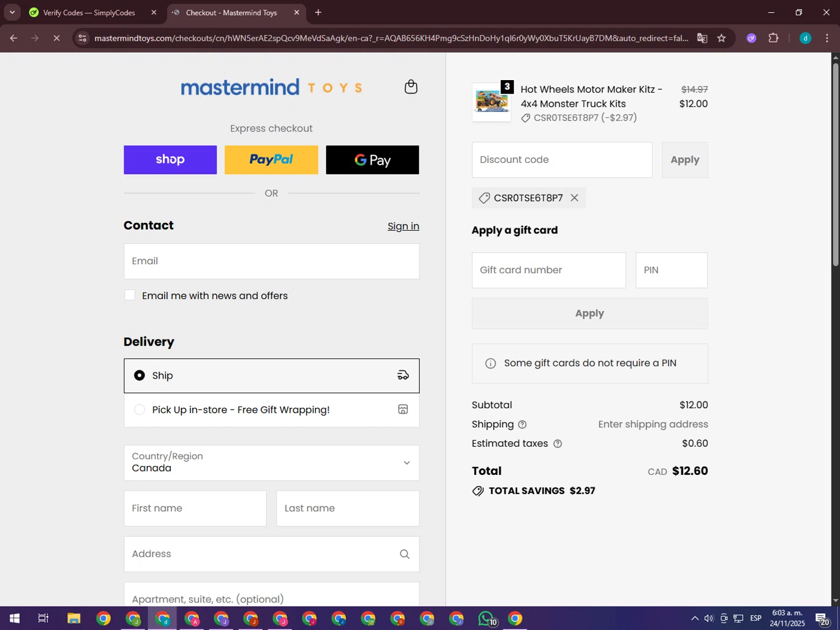
Task: Click the purple extension icon
Action: point(752,38)
